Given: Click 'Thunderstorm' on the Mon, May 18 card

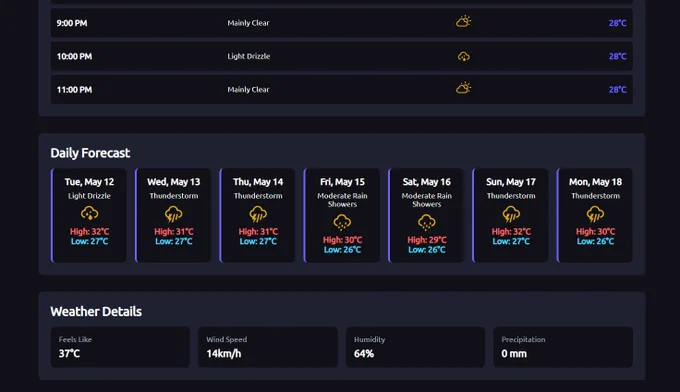Looking at the screenshot, I should (x=595, y=196).
